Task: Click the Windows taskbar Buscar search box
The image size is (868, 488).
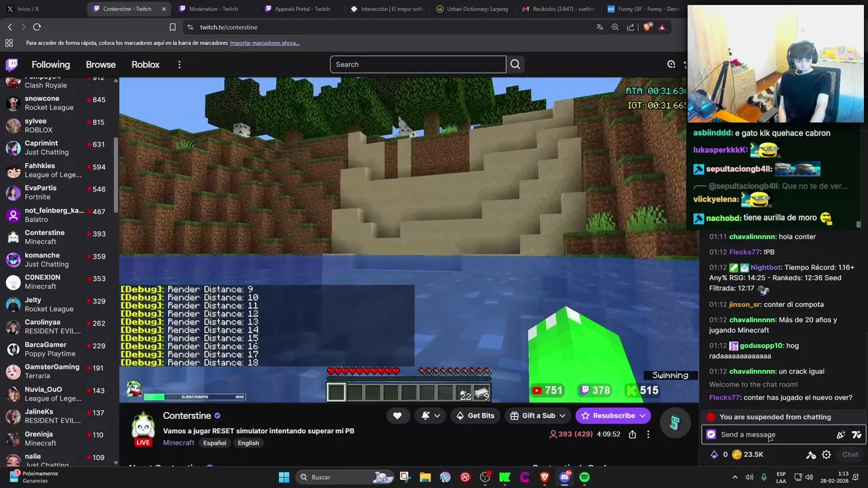Action: [x=345, y=477]
